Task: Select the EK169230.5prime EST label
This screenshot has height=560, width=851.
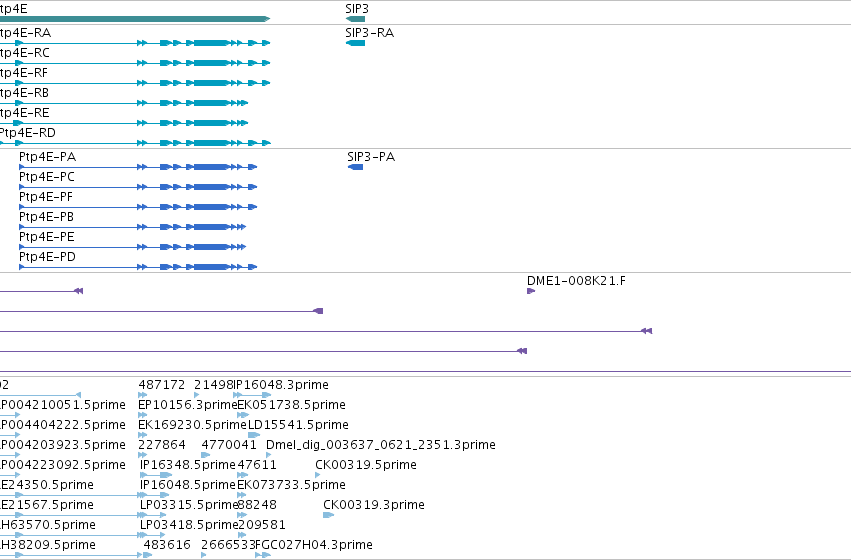Action: [x=193, y=425]
